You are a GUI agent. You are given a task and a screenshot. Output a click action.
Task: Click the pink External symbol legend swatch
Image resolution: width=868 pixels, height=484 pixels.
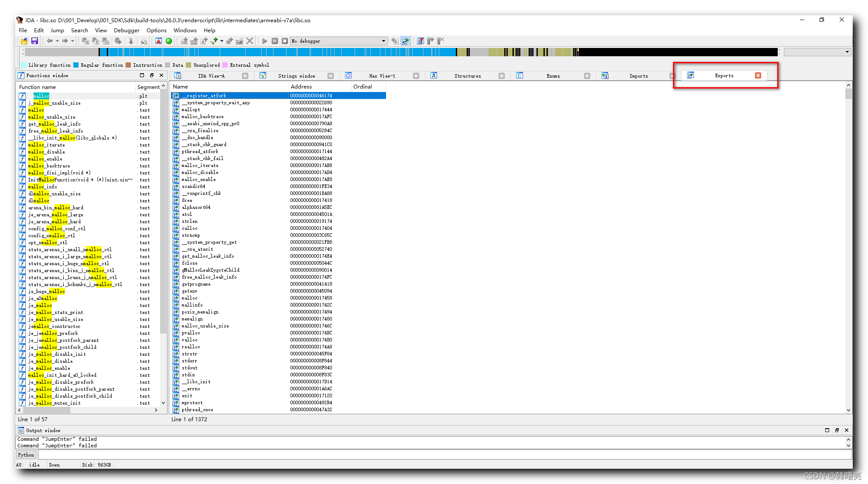coord(225,65)
